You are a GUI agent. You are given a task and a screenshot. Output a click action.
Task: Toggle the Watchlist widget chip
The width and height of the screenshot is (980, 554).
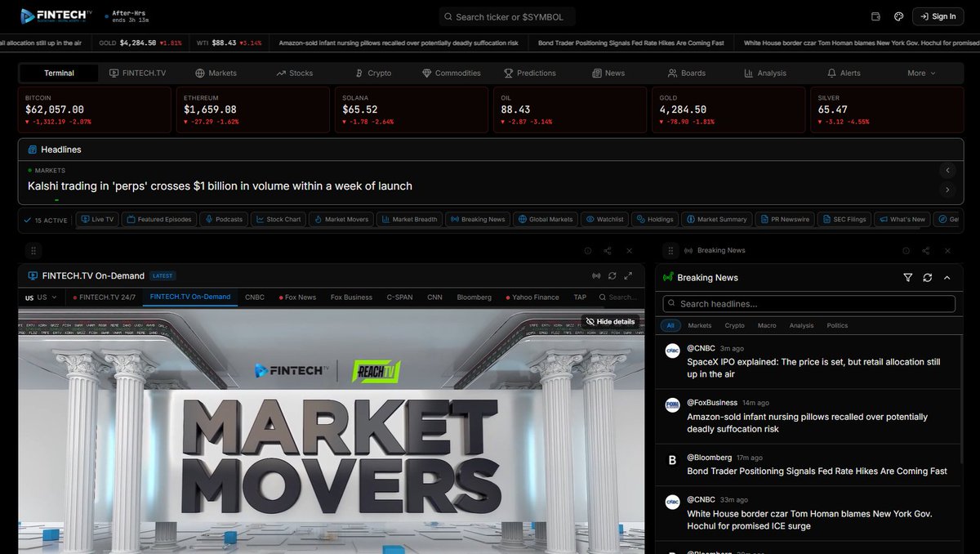pyautogui.click(x=604, y=219)
